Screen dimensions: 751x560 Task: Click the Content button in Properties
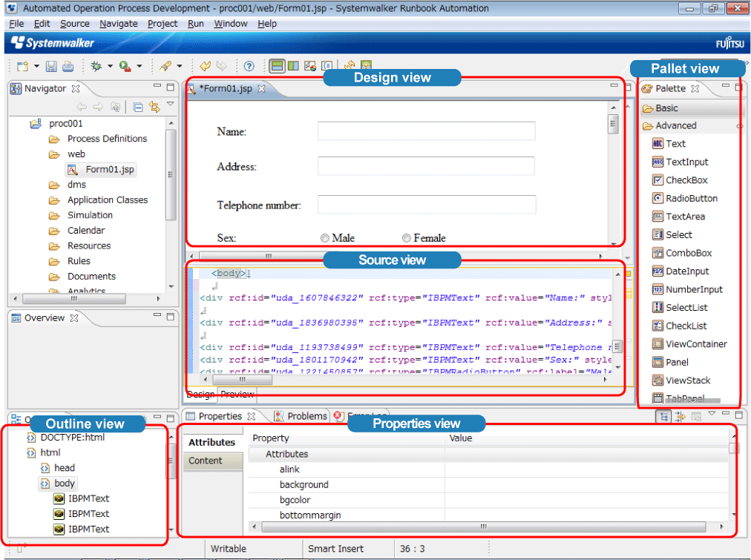tap(206, 461)
